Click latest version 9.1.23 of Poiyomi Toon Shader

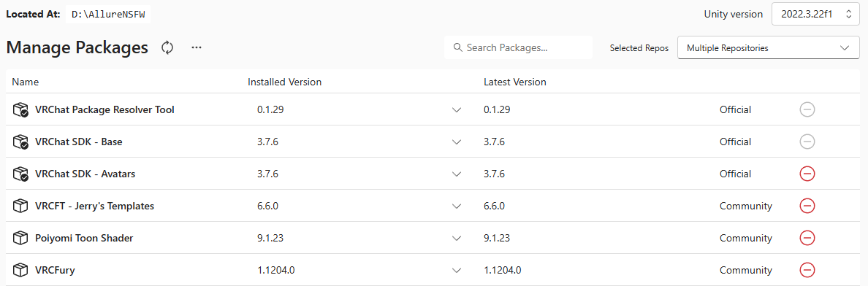pos(497,238)
